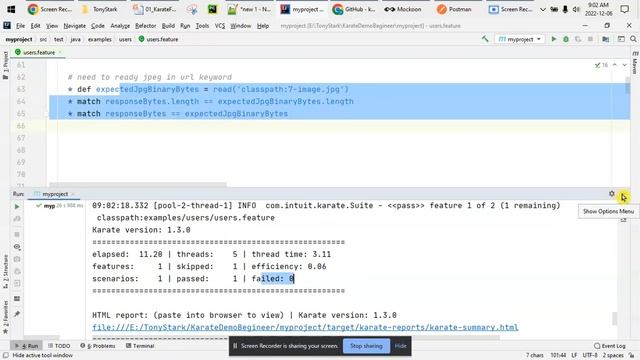Click users.feature breadcrumb in navigation bar
Screen dimensions: 640x360
[158, 39]
